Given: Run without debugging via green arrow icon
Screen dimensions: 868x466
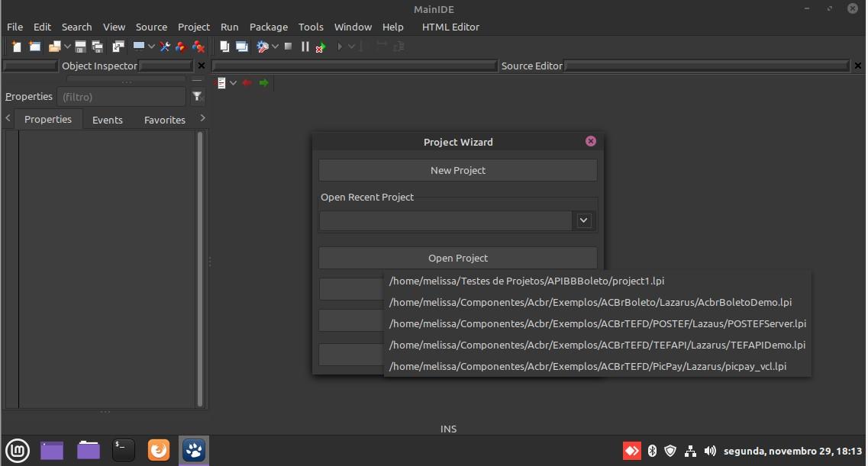Looking at the screenshot, I should tap(321, 47).
